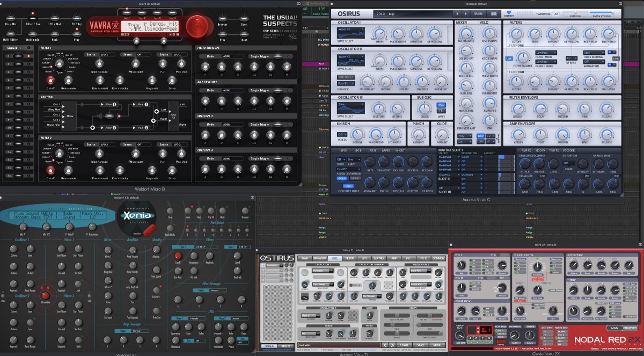The width and height of the screenshot is (644, 356).
Task: Open the Browser button in Micro Q
Action: pos(222,18)
